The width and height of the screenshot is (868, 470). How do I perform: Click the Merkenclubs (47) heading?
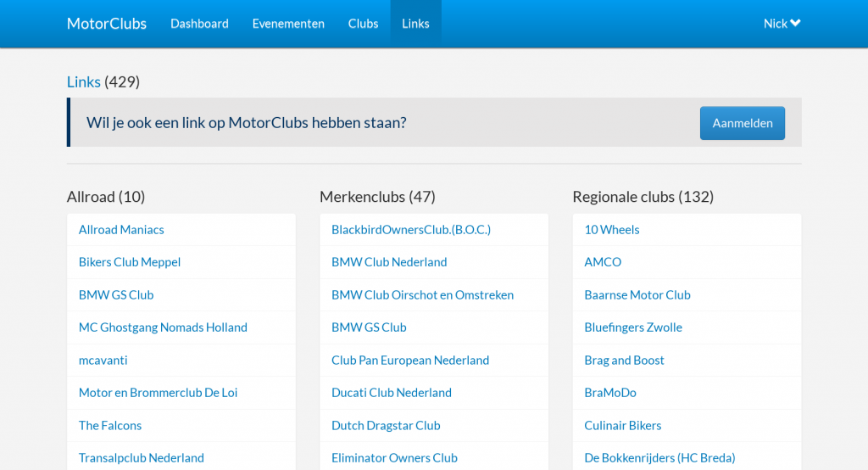377,197
